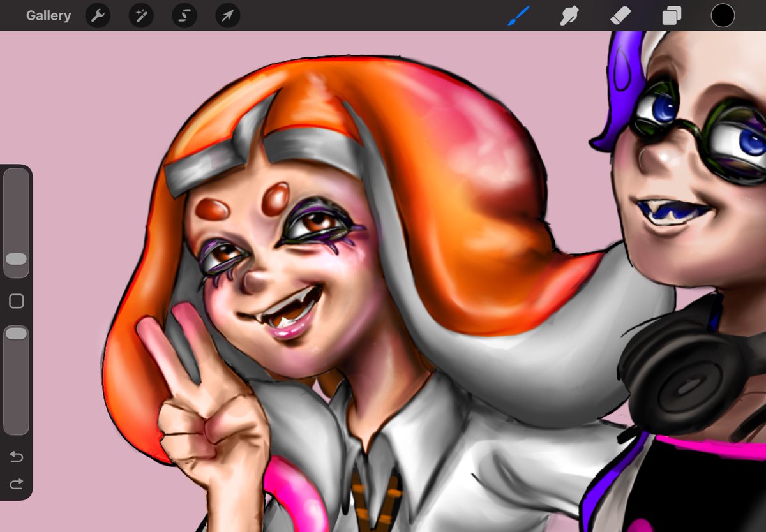Activate the Selection tool
766x532 pixels.
click(184, 16)
